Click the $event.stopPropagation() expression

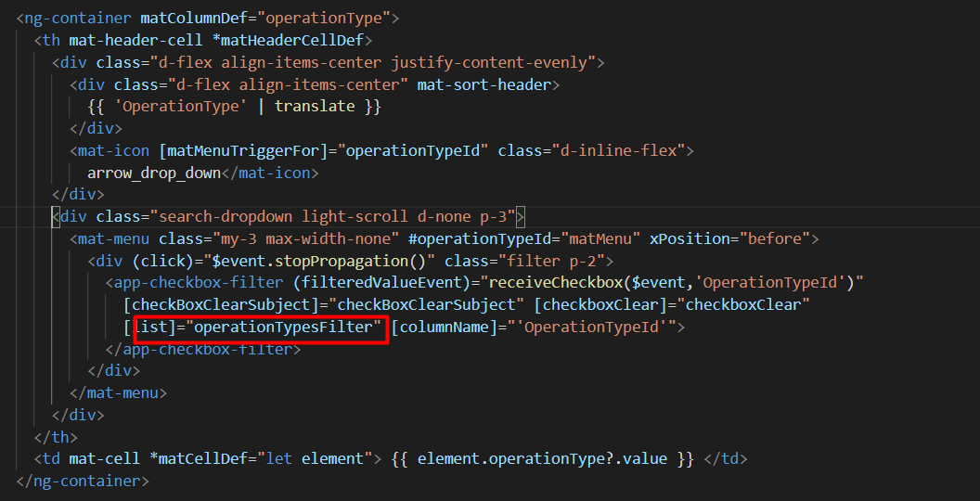coord(319,261)
